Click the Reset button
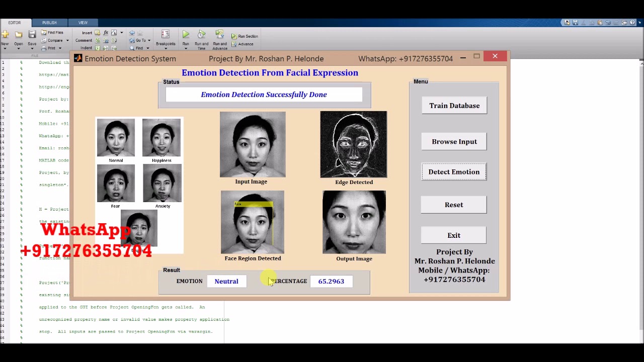Screen dimensions: 644x362 [x=454, y=205]
